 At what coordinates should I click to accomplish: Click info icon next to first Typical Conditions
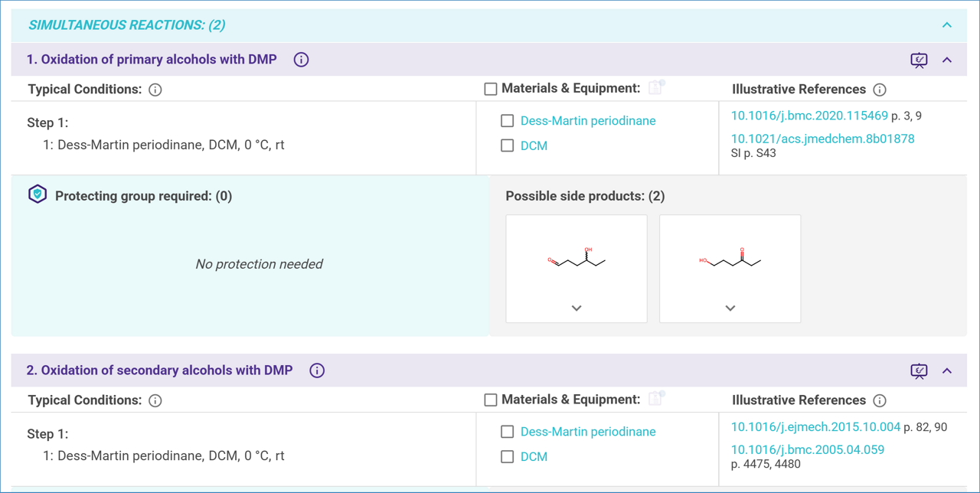click(155, 90)
